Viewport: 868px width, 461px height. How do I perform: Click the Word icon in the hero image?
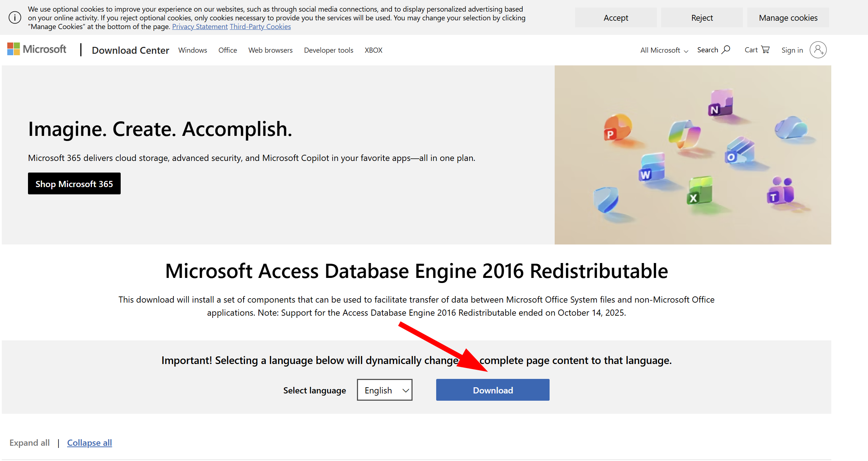652,167
